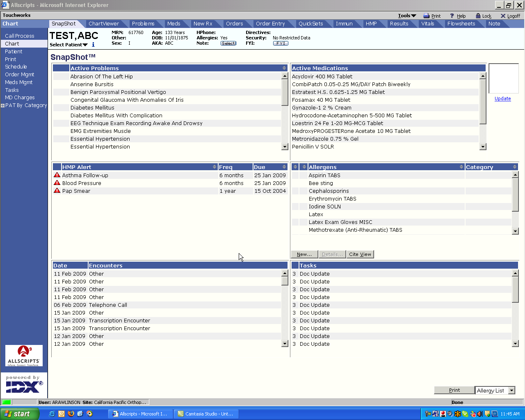Follow the Update link under the photo box
The height and width of the screenshot is (420, 525).
(x=502, y=98)
